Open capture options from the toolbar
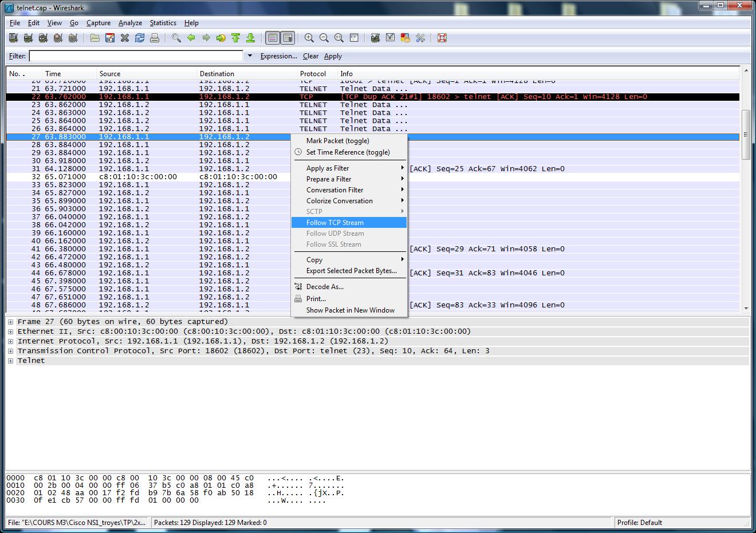Viewport: 756px width, 533px height. [28, 38]
